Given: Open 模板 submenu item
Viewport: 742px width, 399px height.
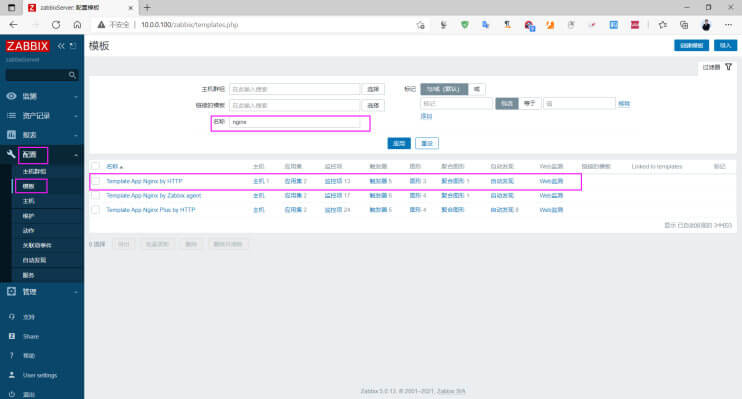Looking at the screenshot, I should coord(28,186).
